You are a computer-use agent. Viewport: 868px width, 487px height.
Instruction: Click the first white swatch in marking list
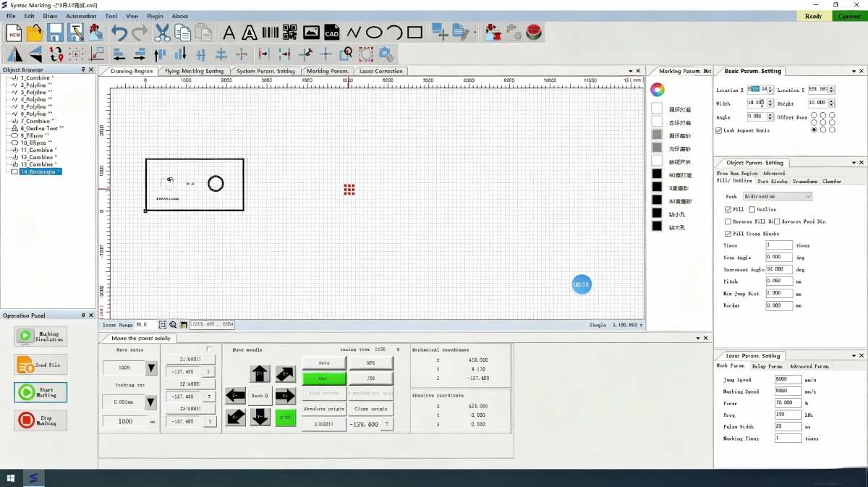657,108
